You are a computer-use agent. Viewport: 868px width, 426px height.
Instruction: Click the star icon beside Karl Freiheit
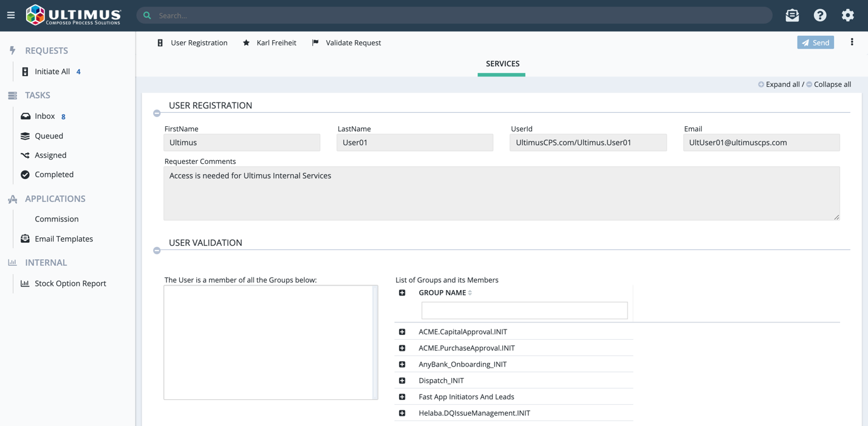coord(246,43)
